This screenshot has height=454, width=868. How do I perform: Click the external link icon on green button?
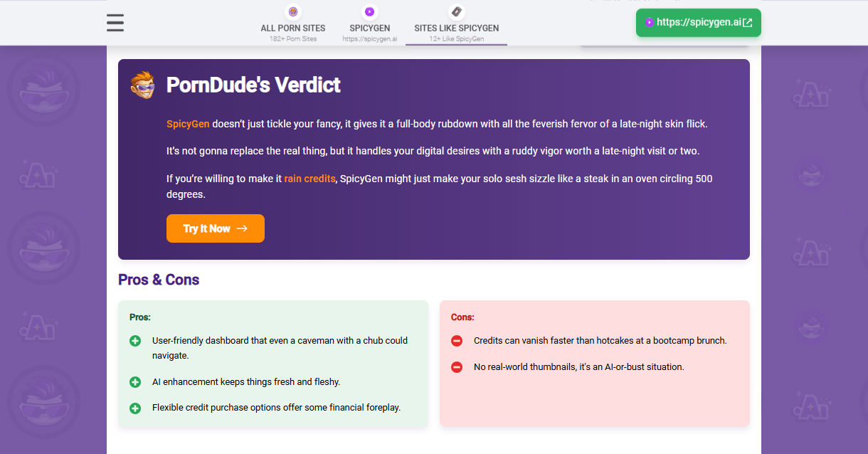tap(747, 23)
